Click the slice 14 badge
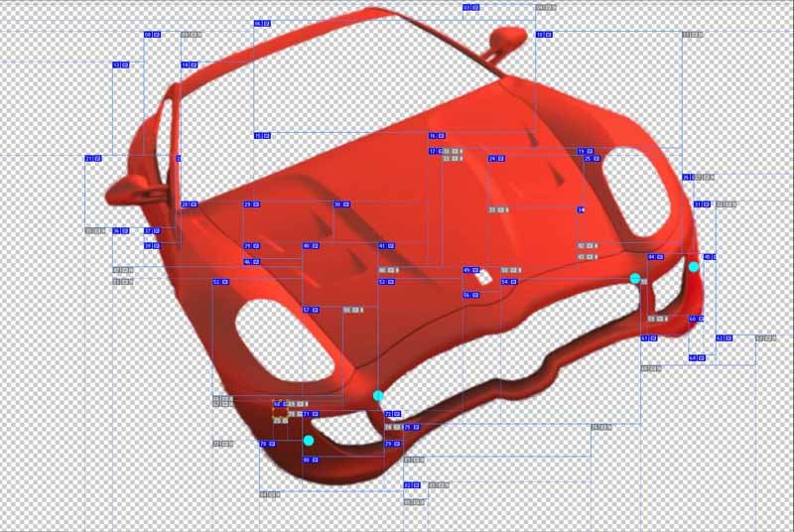This screenshot has height=532, width=794. (x=186, y=65)
